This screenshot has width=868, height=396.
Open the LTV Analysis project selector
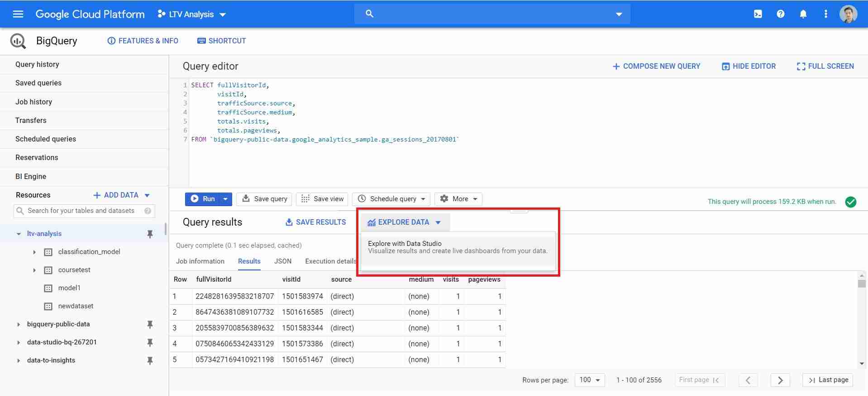pyautogui.click(x=191, y=14)
